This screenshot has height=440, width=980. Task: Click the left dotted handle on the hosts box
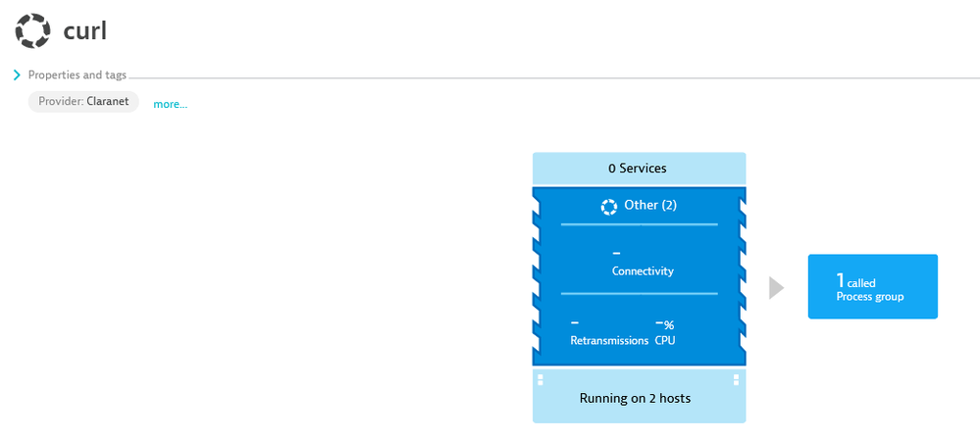[541, 380]
